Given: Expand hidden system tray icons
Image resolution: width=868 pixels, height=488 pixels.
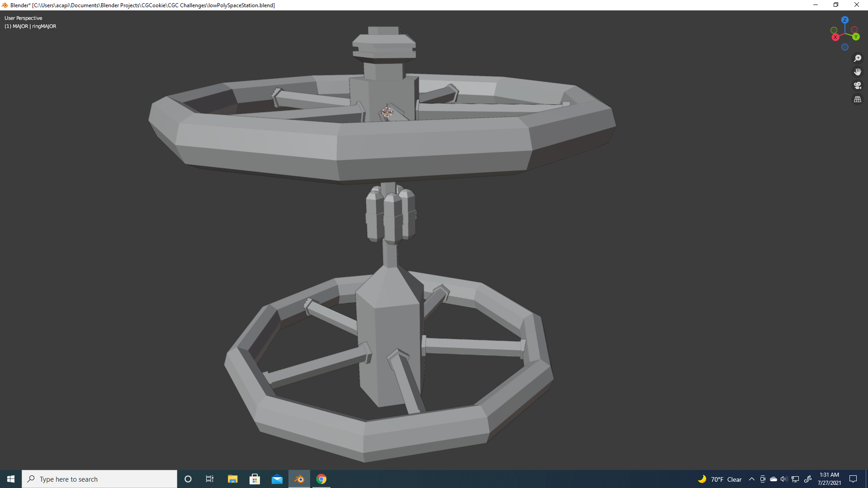Looking at the screenshot, I should pyautogui.click(x=751, y=479).
